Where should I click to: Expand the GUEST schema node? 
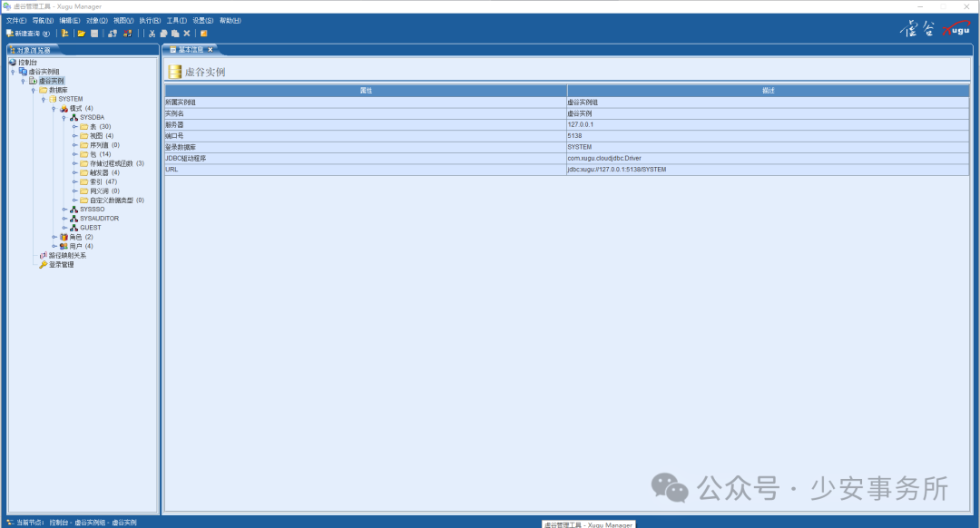[x=64, y=228]
